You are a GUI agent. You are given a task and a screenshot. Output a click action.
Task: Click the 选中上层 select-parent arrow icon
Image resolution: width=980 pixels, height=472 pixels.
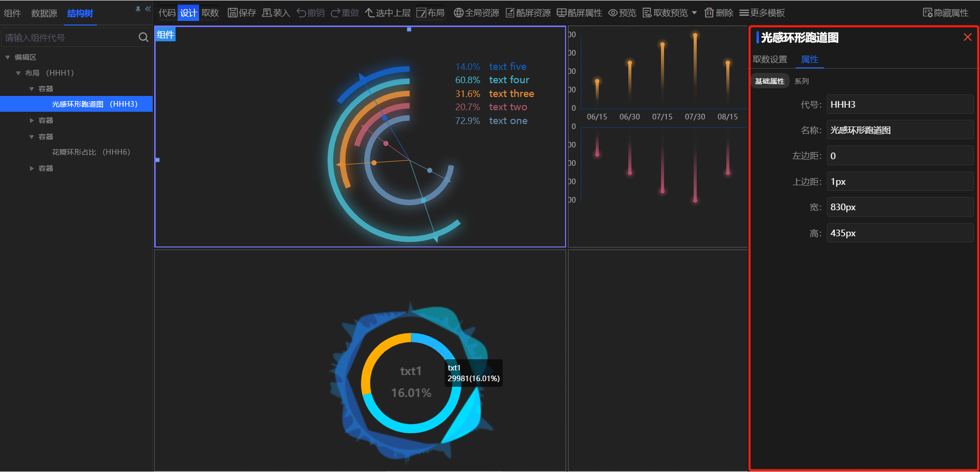370,13
